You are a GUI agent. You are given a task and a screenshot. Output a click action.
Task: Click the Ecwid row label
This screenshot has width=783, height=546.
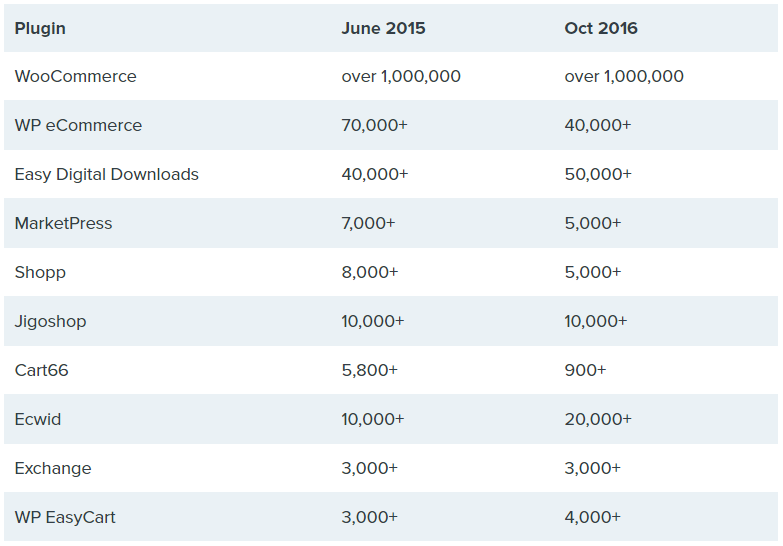pyautogui.click(x=38, y=419)
